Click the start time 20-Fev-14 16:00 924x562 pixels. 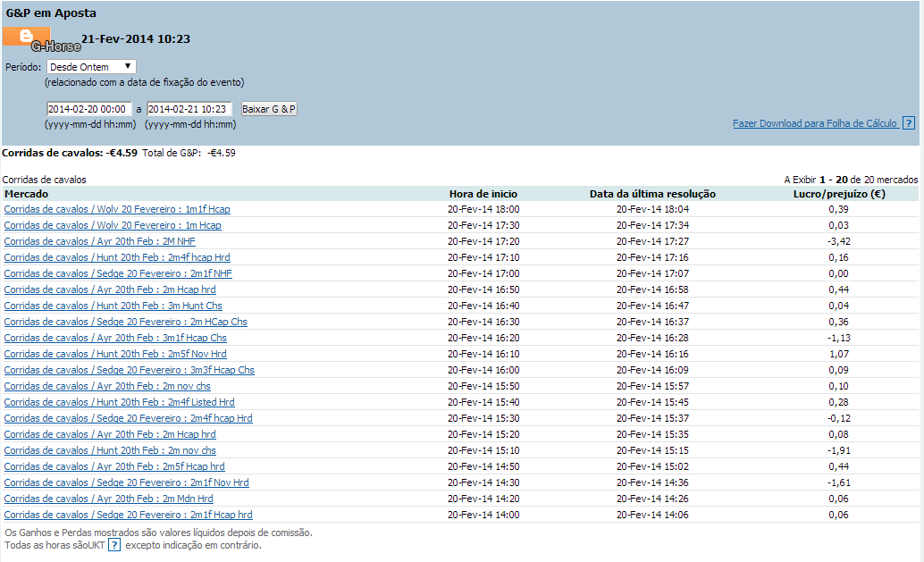(x=483, y=370)
